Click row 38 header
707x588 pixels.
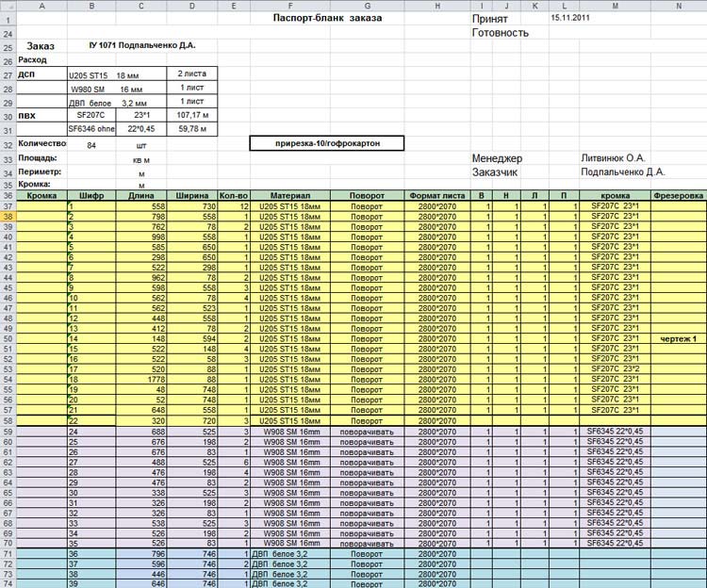pos(8,217)
